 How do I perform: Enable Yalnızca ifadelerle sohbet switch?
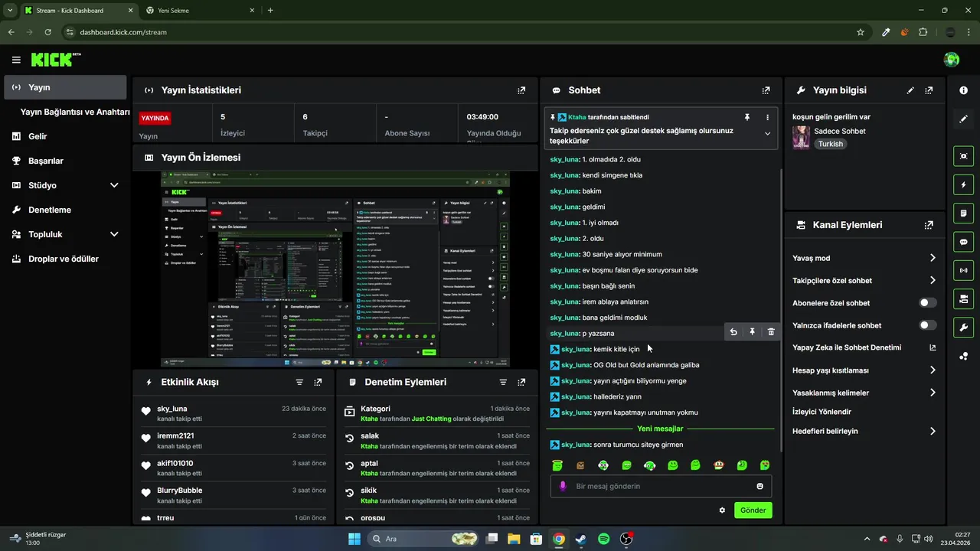pos(927,325)
